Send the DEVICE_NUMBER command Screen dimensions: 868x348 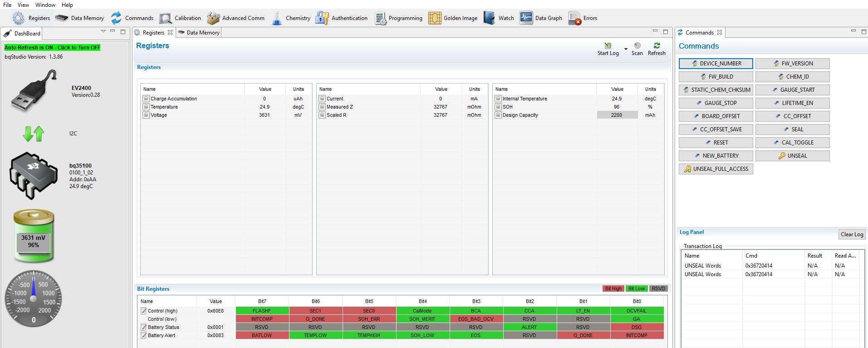(716, 64)
